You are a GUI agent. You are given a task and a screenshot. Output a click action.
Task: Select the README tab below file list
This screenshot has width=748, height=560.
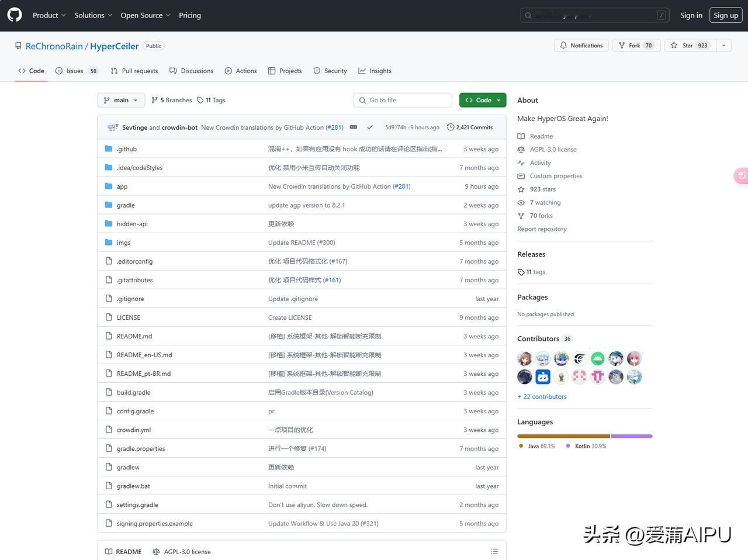(x=123, y=551)
